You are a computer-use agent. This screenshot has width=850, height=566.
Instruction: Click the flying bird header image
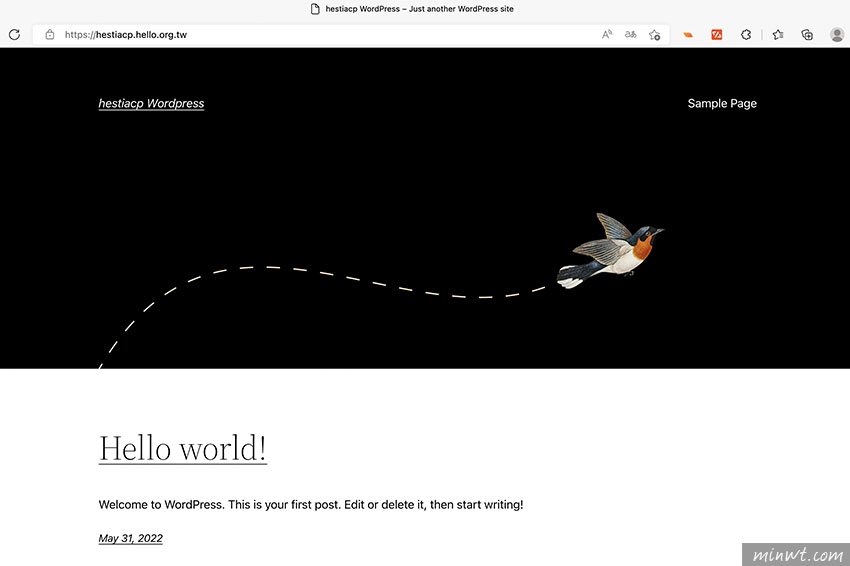click(610, 250)
